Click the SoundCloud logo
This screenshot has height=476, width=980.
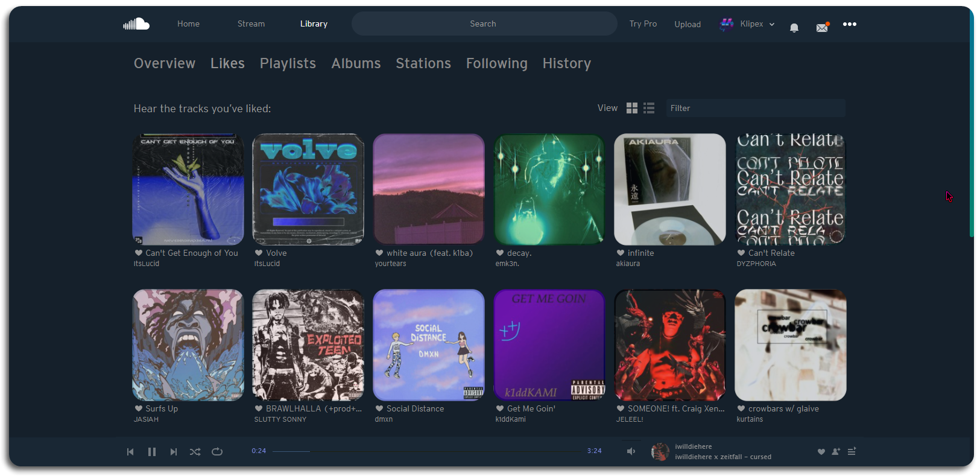tap(136, 24)
